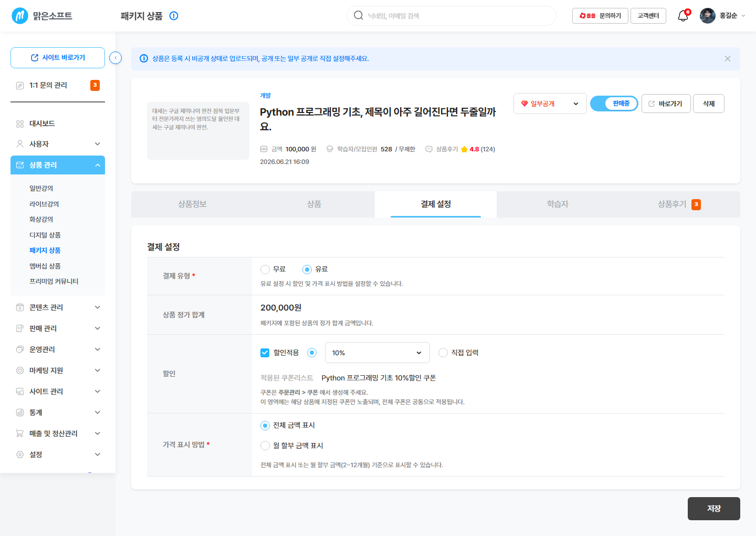Click the 대시보드 grid icon

(x=20, y=123)
